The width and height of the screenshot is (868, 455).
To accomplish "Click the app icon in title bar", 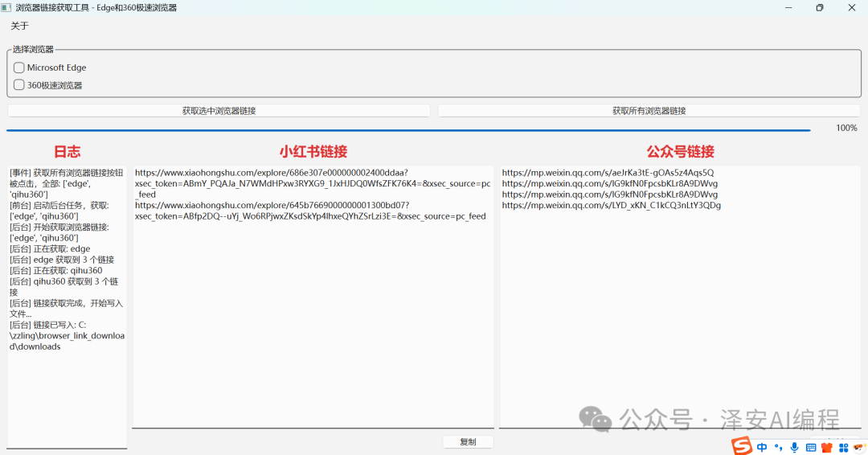I will pos(6,8).
